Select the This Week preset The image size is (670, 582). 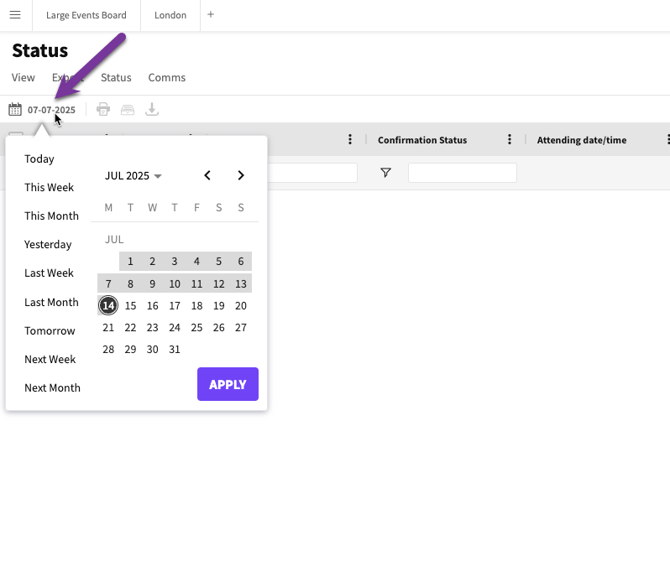[x=49, y=187]
